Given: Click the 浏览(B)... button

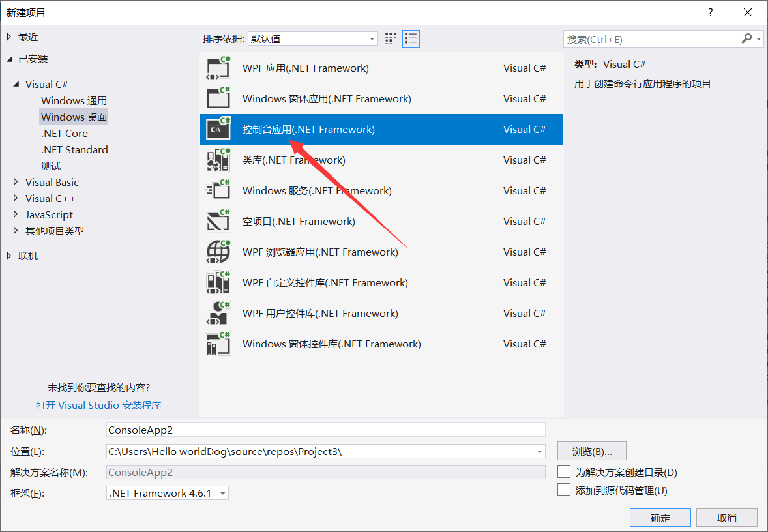Looking at the screenshot, I should pos(592,451).
